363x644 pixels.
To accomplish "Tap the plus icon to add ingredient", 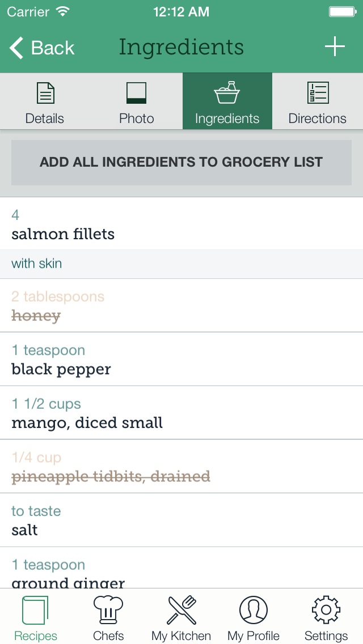I will 335,46.
